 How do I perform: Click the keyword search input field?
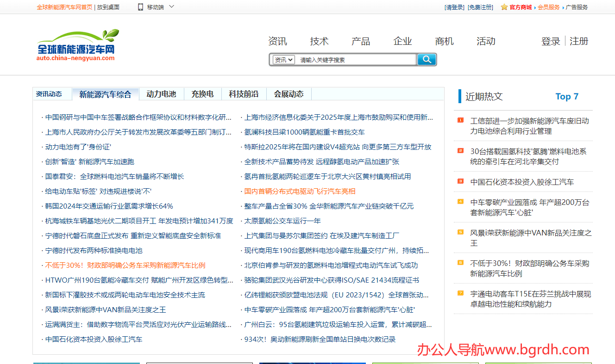[x=356, y=60]
